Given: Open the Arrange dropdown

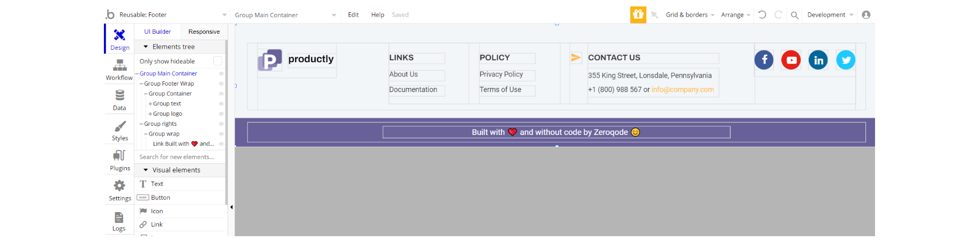Looking at the screenshot, I should [x=735, y=15].
